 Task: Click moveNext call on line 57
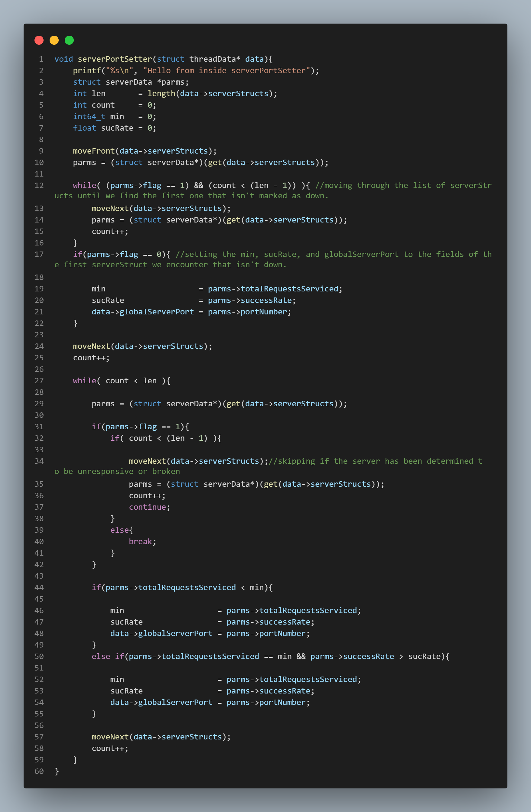(110, 737)
